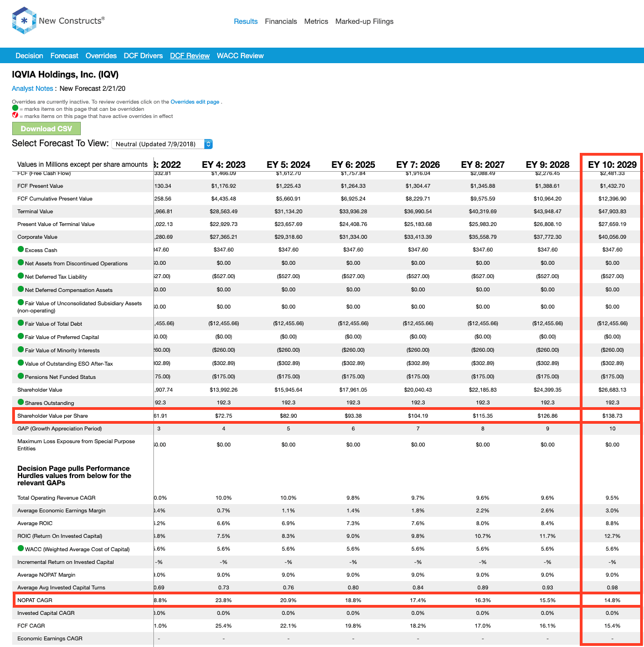Click green dot beside Net Deferred Compensation Assets

click(x=20, y=289)
